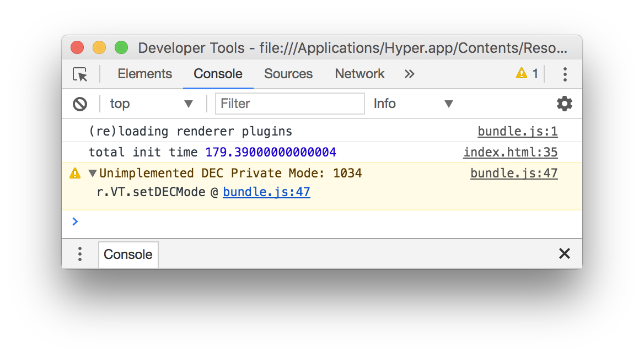Open bundle.js:47 source link
Image resolution: width=644 pixels, height=357 pixels.
click(x=514, y=173)
